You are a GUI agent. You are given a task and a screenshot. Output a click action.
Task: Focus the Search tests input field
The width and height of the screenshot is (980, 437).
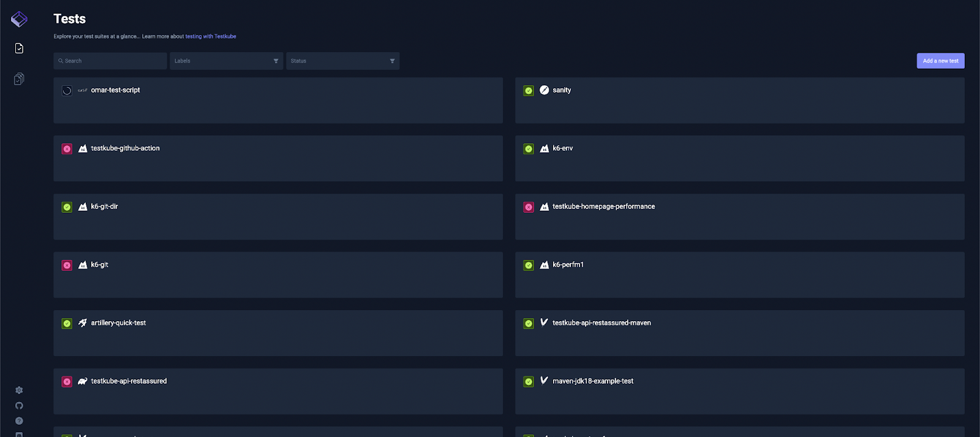[110, 61]
